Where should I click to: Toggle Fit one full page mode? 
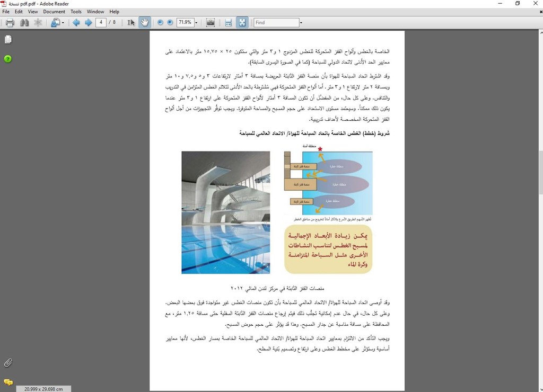pos(242,22)
